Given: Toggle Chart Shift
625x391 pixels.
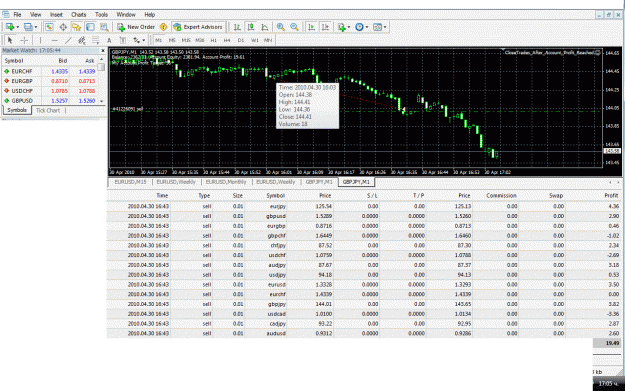Looking at the screenshot, I should tap(326, 27).
